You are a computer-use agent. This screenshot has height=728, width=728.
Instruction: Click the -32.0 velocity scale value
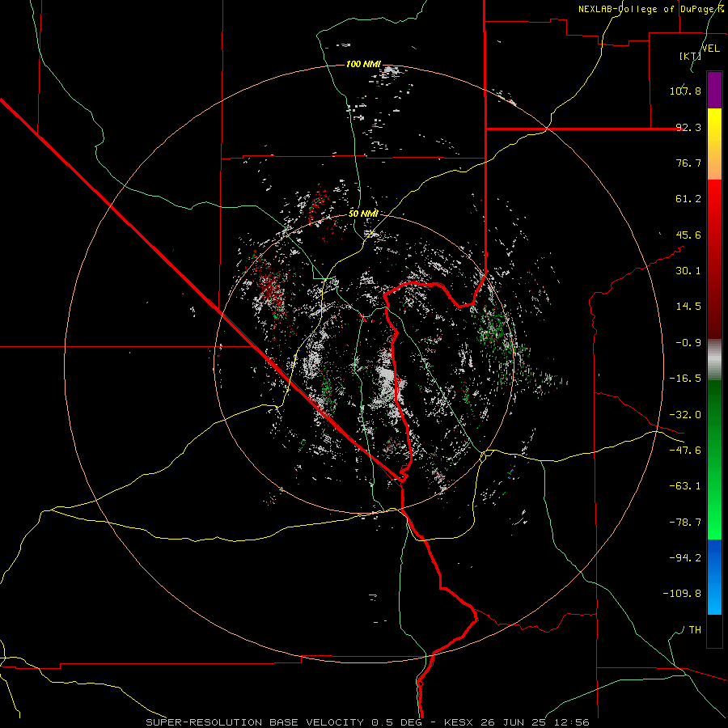(685, 415)
